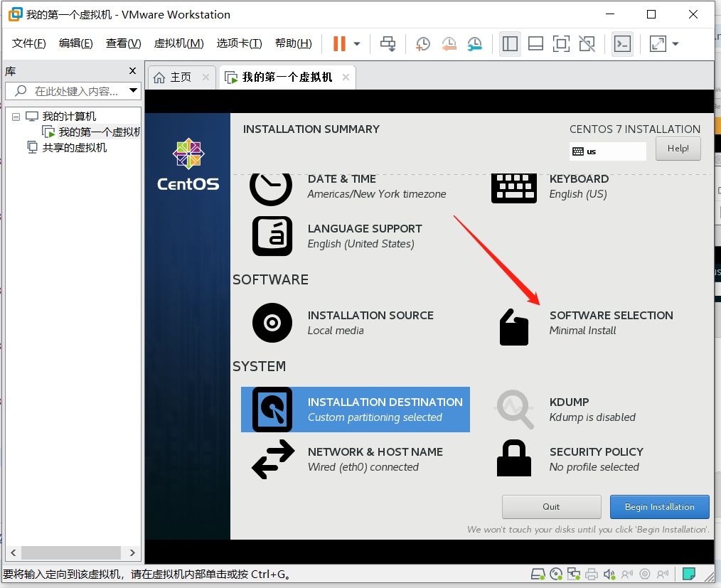Toggle Unity mode icon
721x588 pixels.
[x=587, y=43]
